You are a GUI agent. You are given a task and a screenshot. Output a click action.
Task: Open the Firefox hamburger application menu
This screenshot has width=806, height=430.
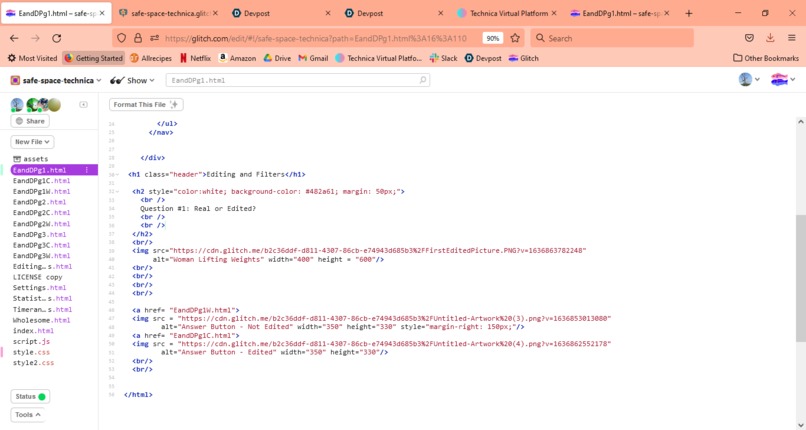(x=792, y=38)
